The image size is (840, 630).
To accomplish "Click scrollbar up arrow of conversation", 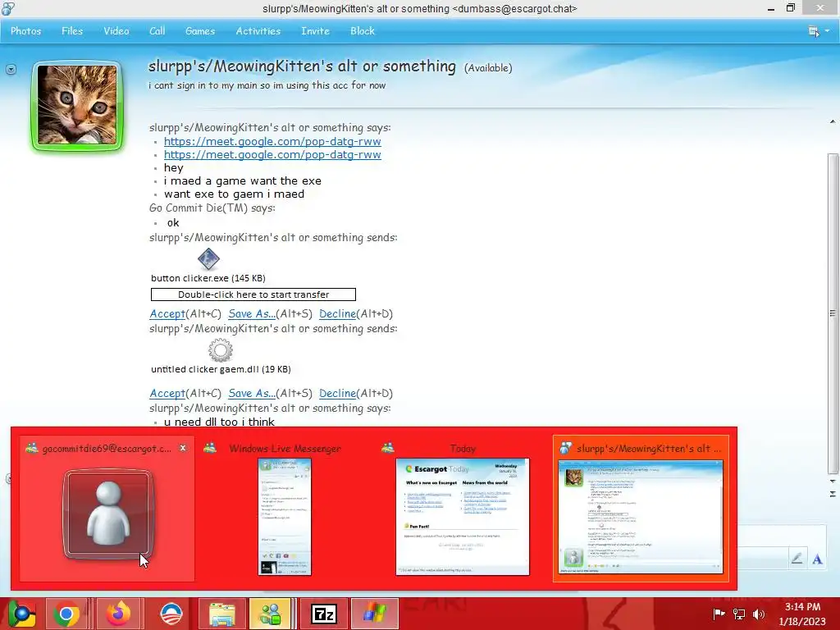I will 833,122.
